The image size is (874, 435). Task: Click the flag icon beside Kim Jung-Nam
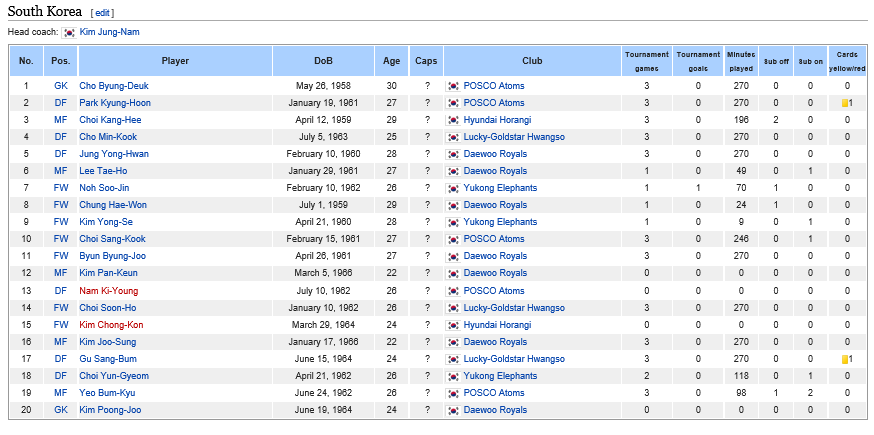click(x=69, y=32)
